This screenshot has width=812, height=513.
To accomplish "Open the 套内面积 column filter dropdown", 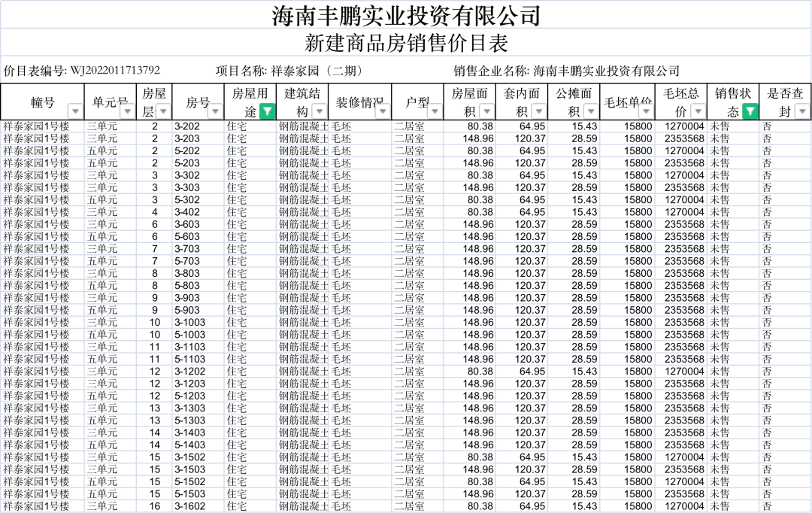I will (539, 111).
